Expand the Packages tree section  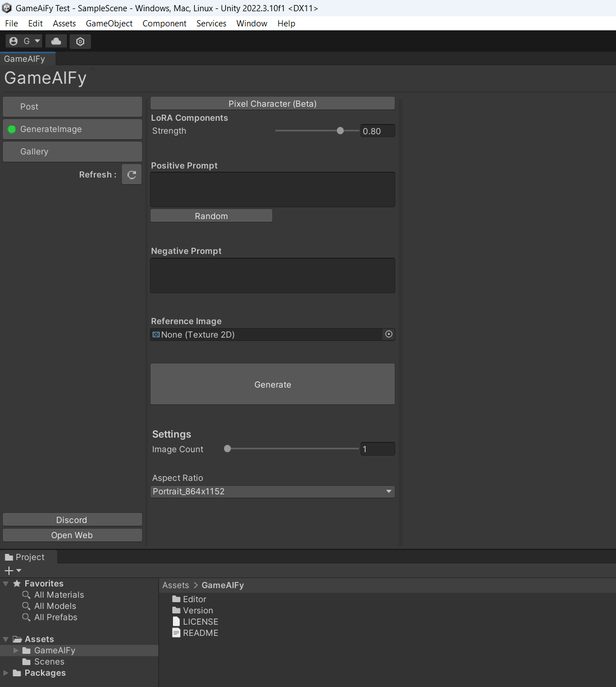[x=6, y=673]
